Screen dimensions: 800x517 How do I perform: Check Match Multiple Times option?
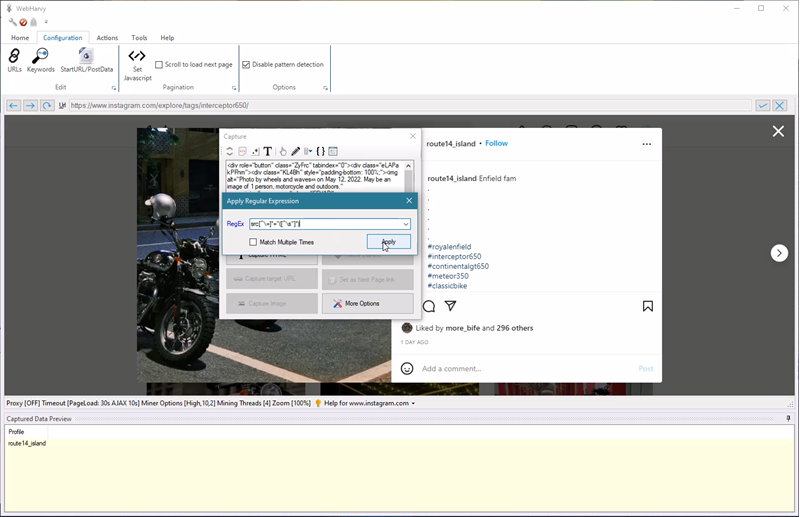tap(253, 242)
